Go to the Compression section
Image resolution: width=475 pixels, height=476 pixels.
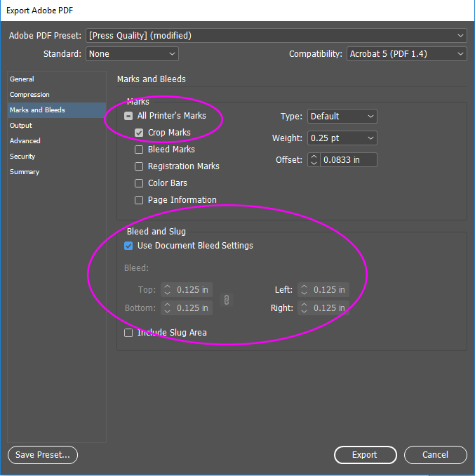57,94
